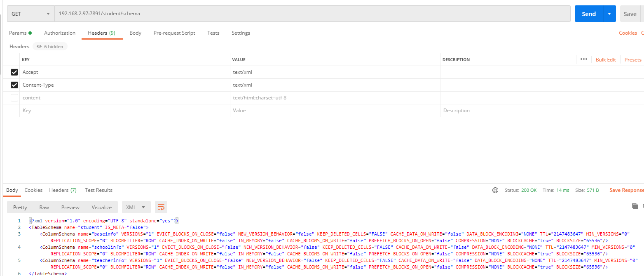Expand the Send button dropdown arrow
644x276 pixels.
(609, 14)
